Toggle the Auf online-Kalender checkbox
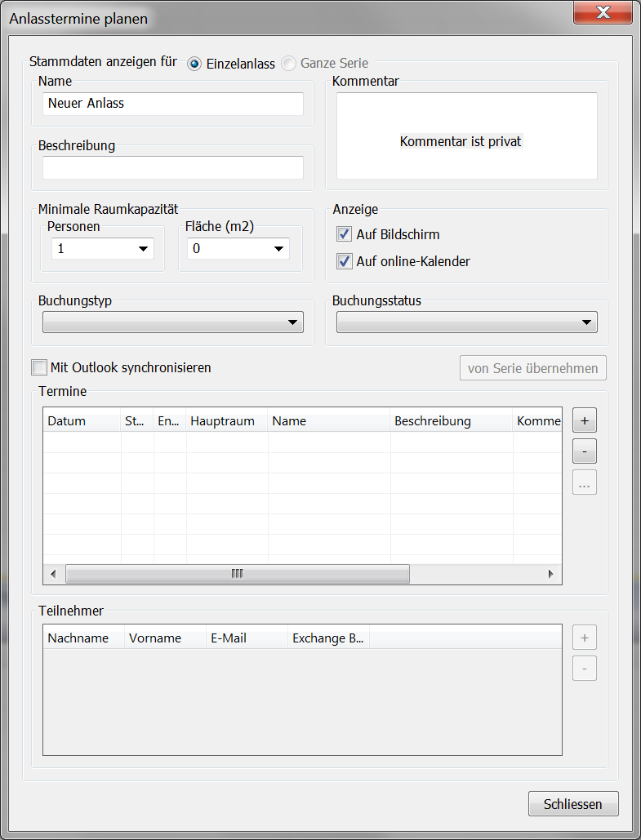 344,262
